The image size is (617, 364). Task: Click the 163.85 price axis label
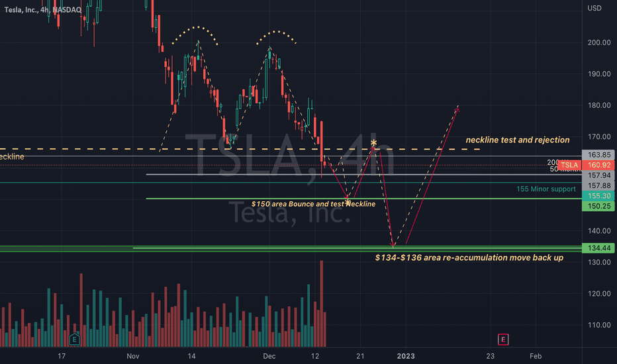[x=598, y=155]
